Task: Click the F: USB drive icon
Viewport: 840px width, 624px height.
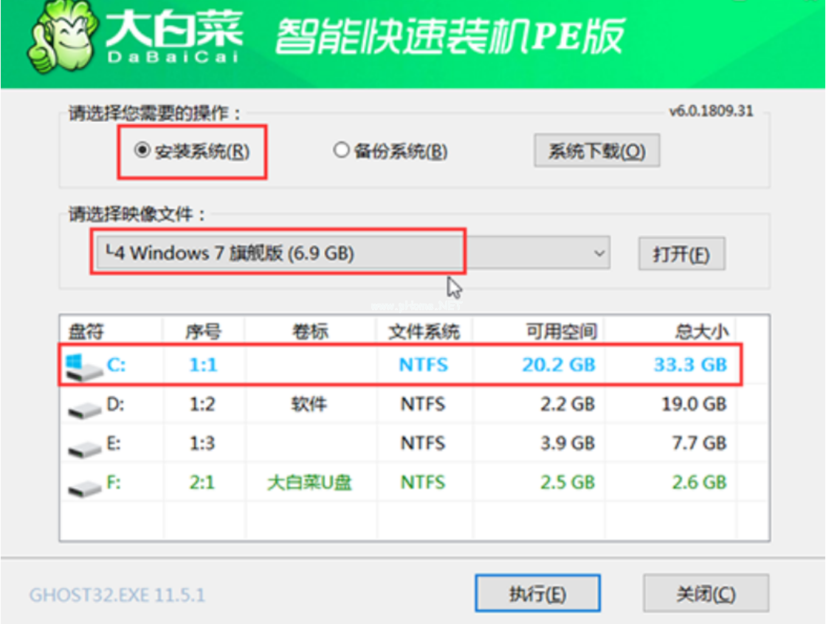Action: 83,484
